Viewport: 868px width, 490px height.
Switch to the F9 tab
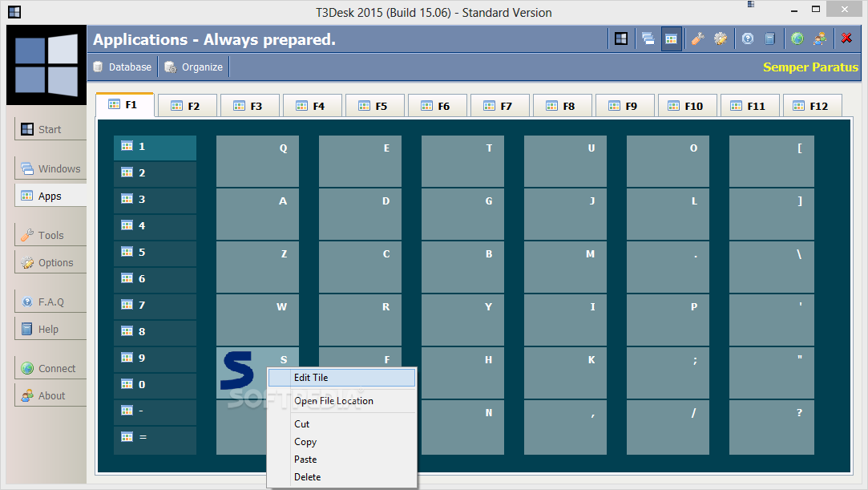(x=625, y=106)
